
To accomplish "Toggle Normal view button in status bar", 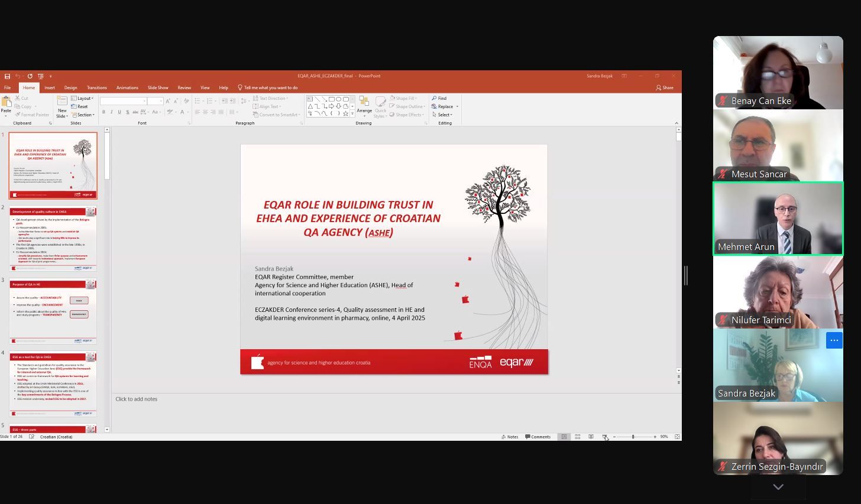I will pyautogui.click(x=564, y=437).
